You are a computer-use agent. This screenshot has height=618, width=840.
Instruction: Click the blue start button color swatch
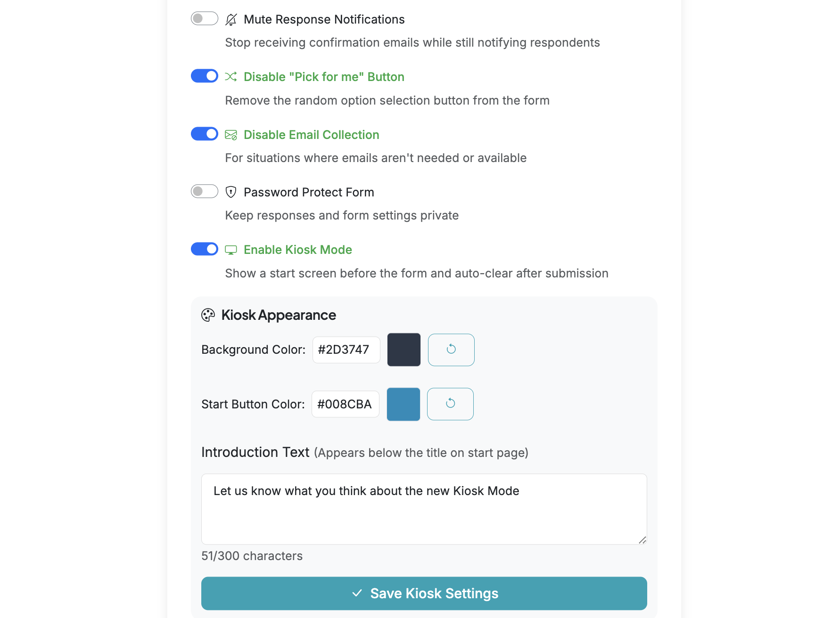(x=403, y=404)
